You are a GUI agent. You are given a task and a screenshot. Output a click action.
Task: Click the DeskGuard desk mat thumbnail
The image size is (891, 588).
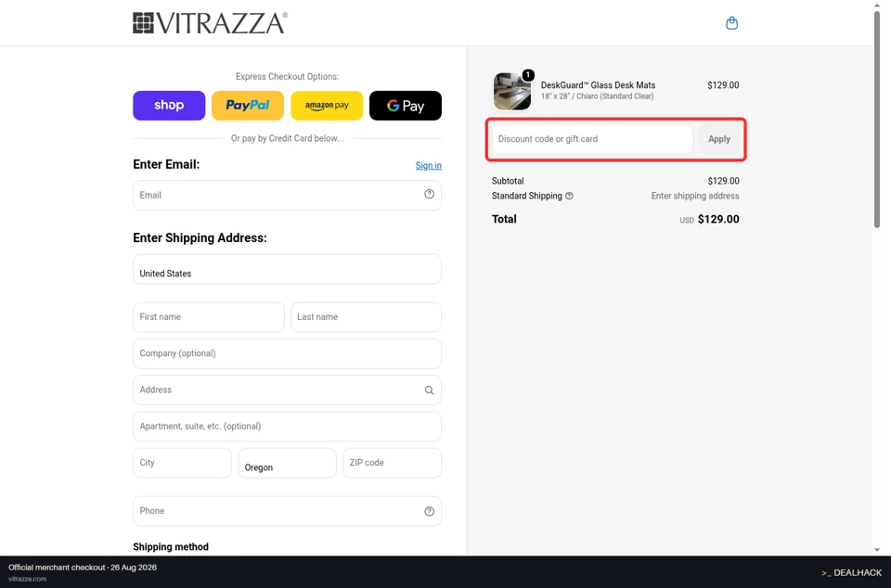pyautogui.click(x=512, y=91)
